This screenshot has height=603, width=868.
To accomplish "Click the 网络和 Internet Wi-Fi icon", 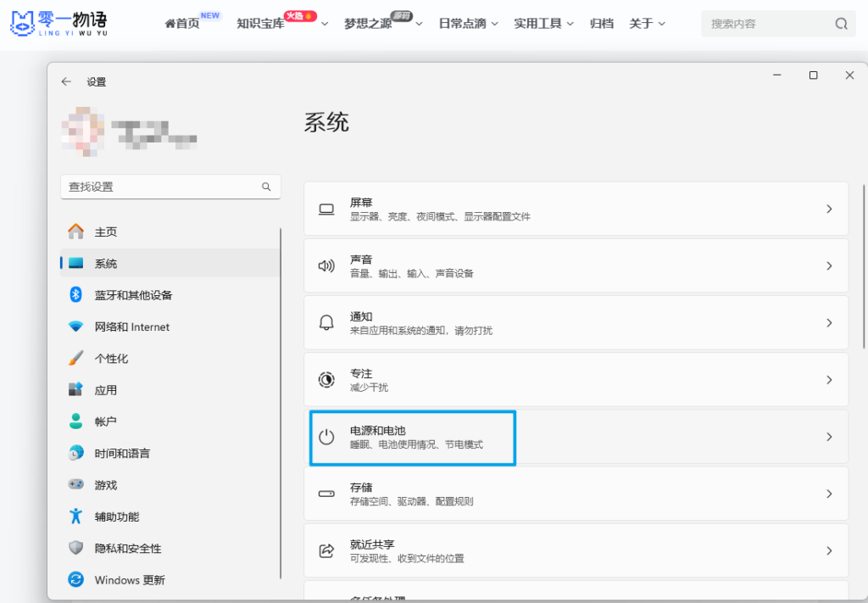I will [x=76, y=327].
